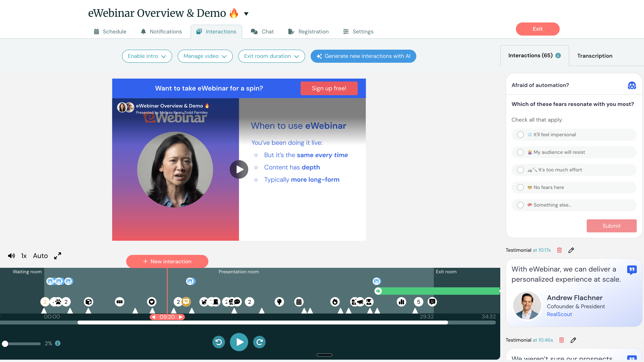Select the paw print interaction on the timeline
The image size is (644, 362).
(58, 302)
